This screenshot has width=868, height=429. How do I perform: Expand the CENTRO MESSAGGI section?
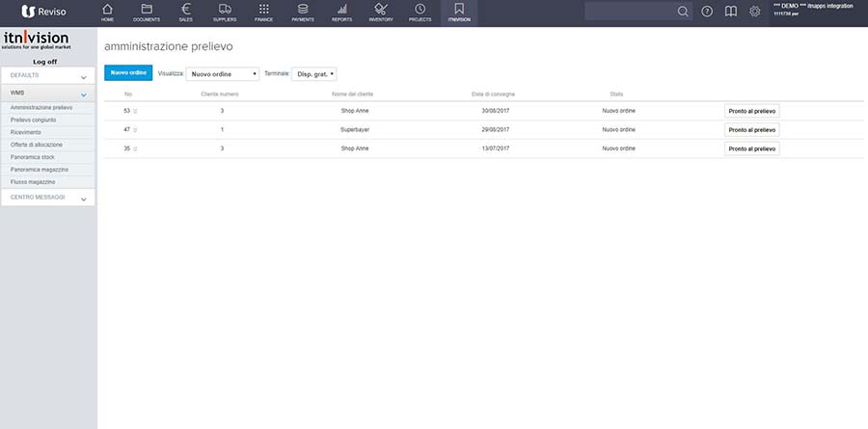[x=48, y=197]
